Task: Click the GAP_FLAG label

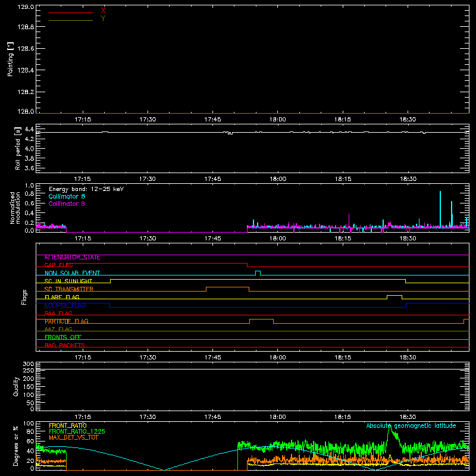Action: click(x=58, y=265)
